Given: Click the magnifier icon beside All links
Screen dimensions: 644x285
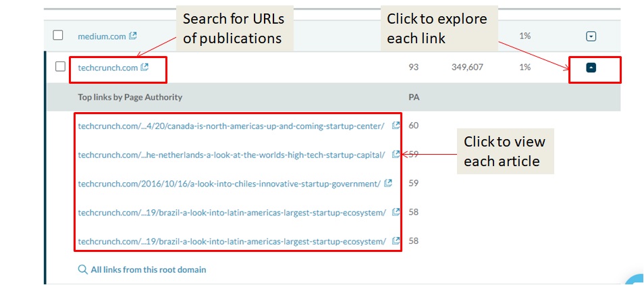Looking at the screenshot, I should coord(83,269).
